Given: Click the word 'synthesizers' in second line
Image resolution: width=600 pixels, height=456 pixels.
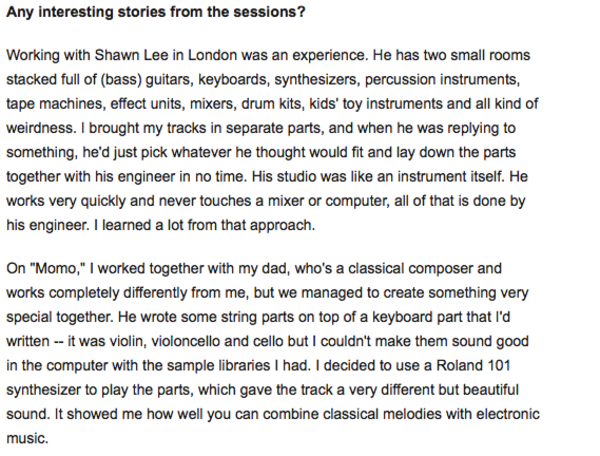Looking at the screenshot, I should click(317, 80).
